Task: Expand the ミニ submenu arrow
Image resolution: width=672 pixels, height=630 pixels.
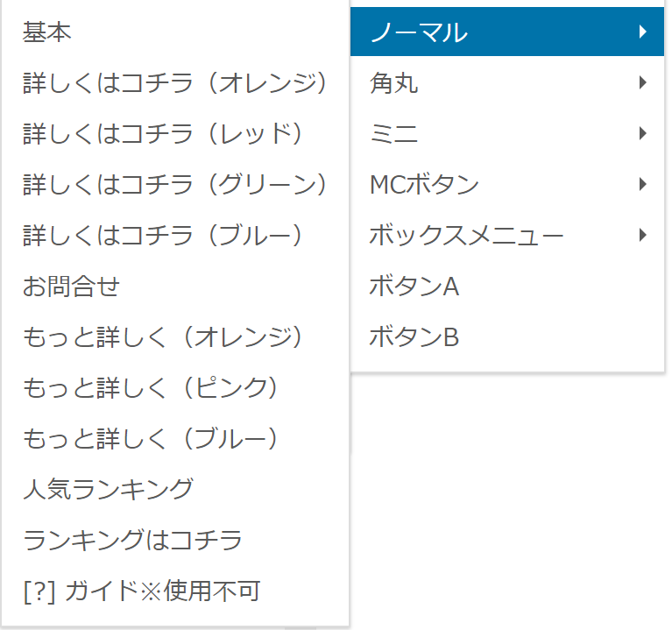Action: (642, 133)
